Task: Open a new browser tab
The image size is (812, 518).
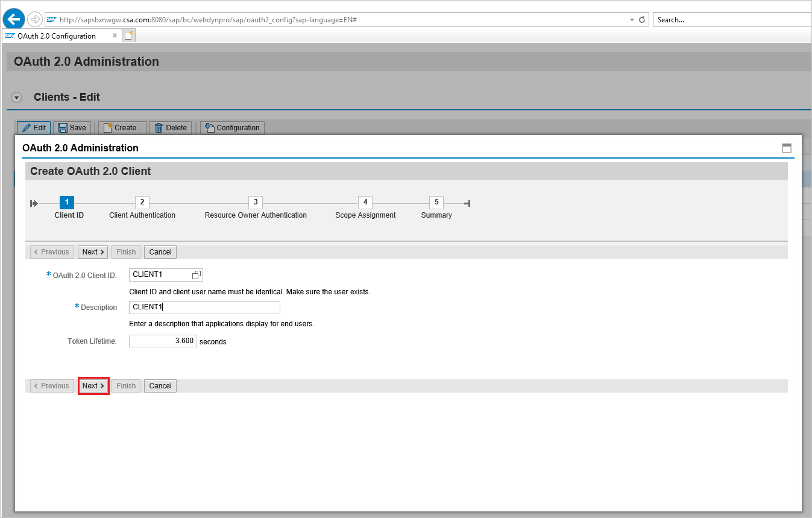Action: (x=129, y=35)
